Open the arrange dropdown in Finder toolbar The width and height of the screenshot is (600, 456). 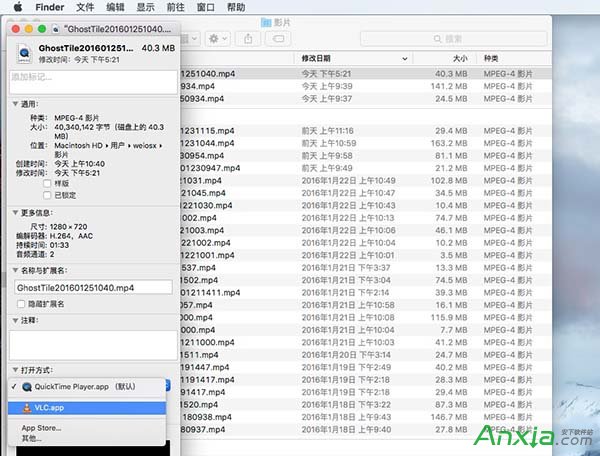[190, 39]
